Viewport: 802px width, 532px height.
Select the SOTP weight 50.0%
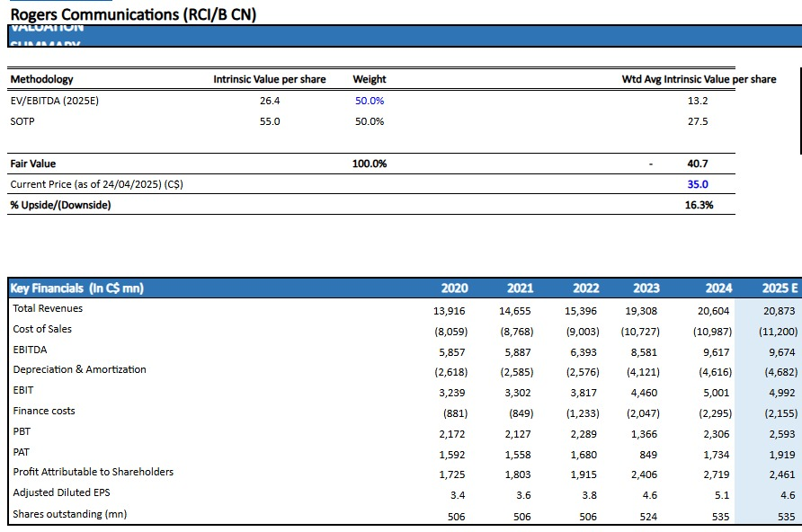click(370, 121)
